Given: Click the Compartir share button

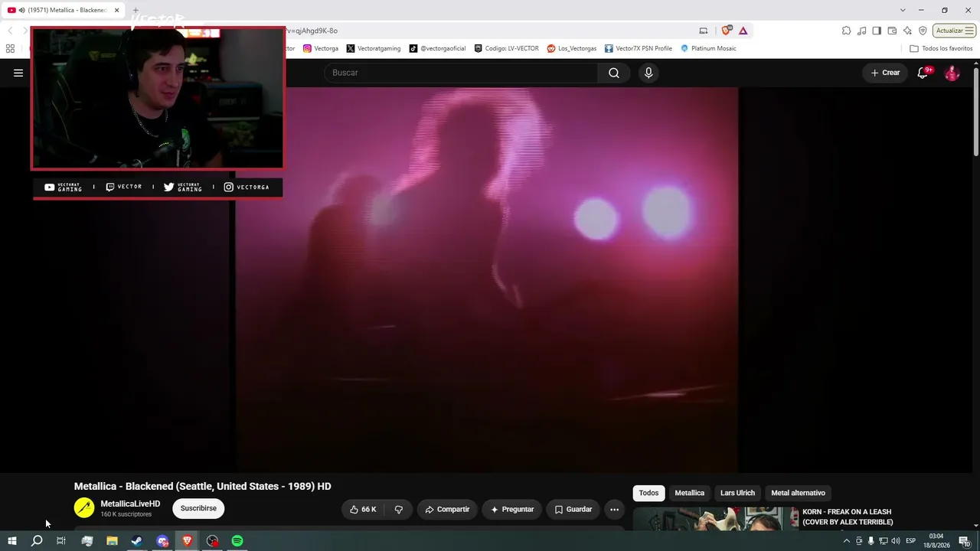Looking at the screenshot, I should (447, 510).
